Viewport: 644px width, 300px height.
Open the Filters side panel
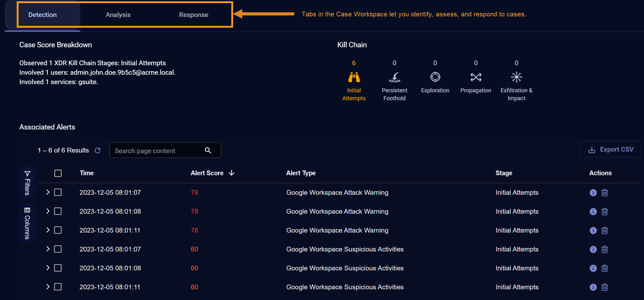point(27,183)
